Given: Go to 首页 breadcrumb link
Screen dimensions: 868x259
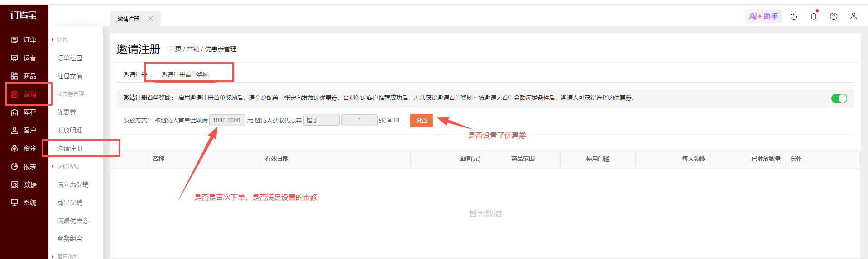Looking at the screenshot, I should (x=175, y=49).
